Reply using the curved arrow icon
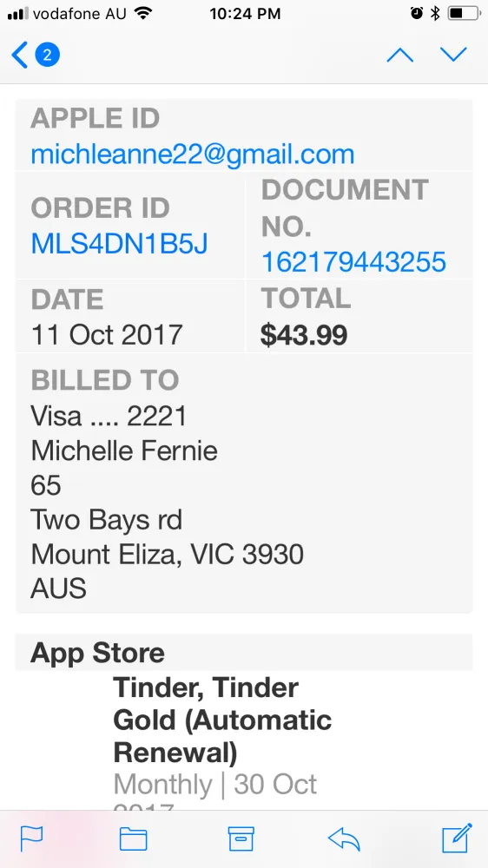The image size is (488, 868). point(344,839)
